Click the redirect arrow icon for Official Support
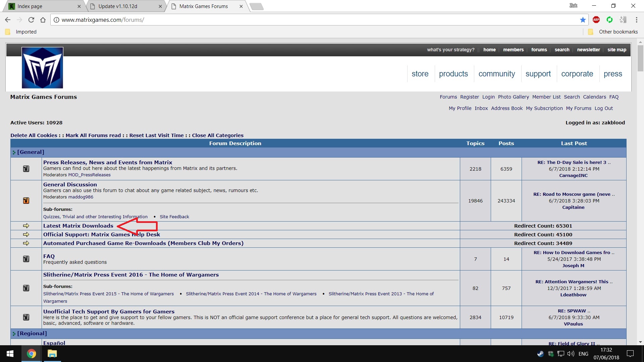 click(x=26, y=235)
